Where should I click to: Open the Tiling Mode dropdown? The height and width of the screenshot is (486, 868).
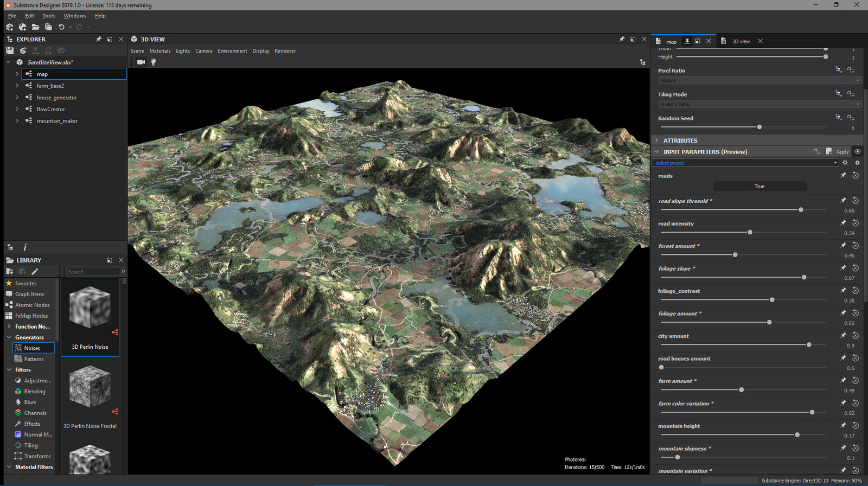[x=759, y=104]
